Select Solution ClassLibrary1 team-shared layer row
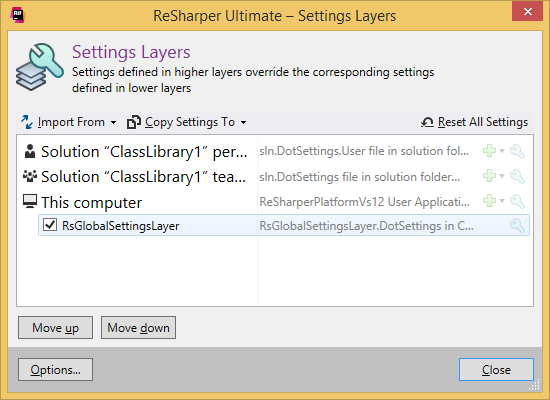Screen dimensions: 550x400 [275, 176]
